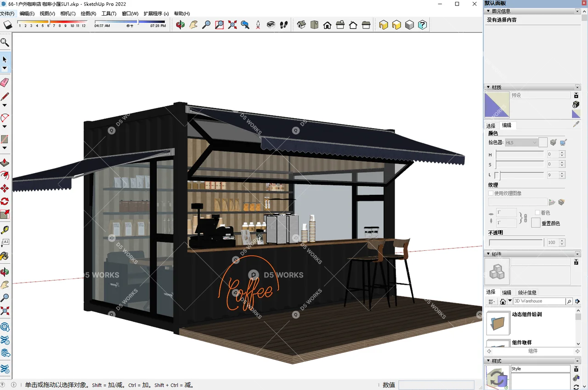
Task: Click inside the 数值 measurements field
Action: 436,384
